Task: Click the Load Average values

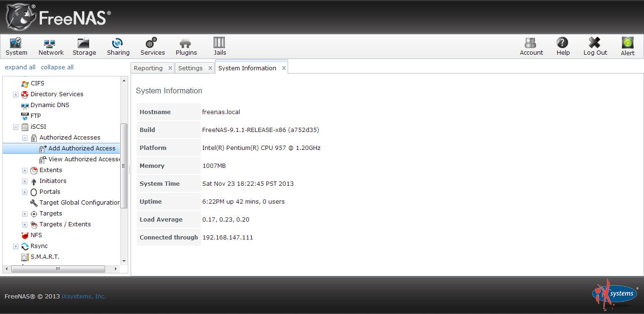Action: tap(226, 220)
